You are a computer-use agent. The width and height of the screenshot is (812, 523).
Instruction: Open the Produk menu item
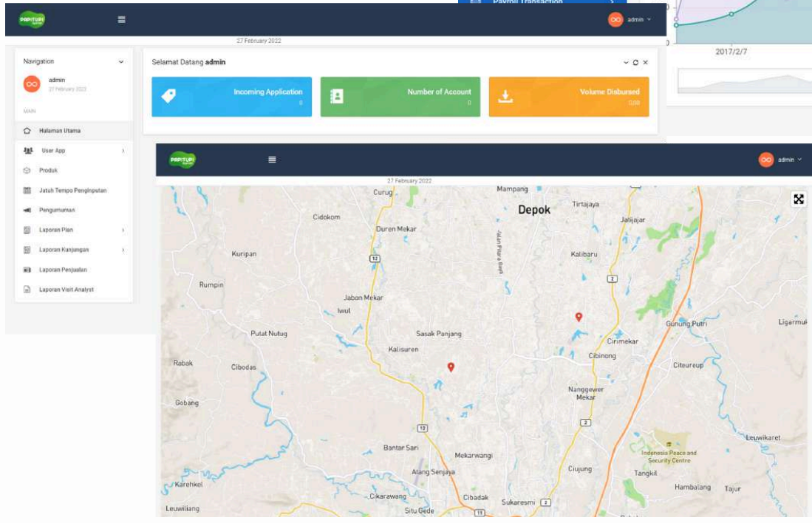click(x=48, y=170)
